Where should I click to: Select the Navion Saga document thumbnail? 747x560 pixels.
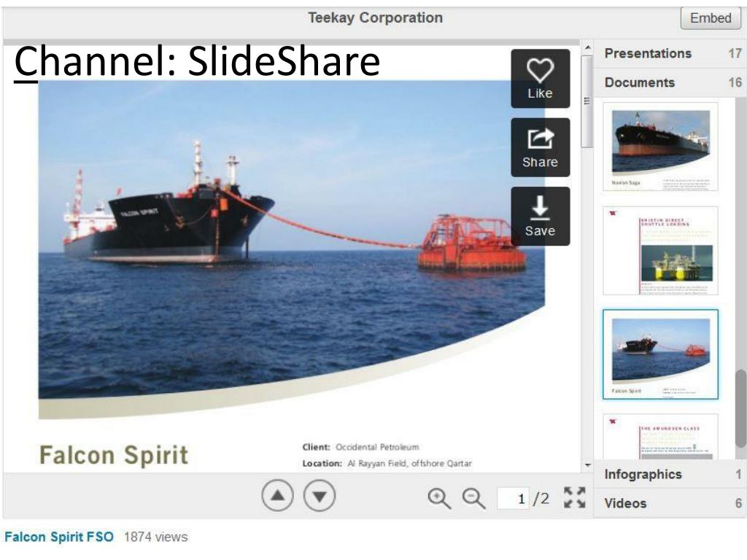(660, 147)
